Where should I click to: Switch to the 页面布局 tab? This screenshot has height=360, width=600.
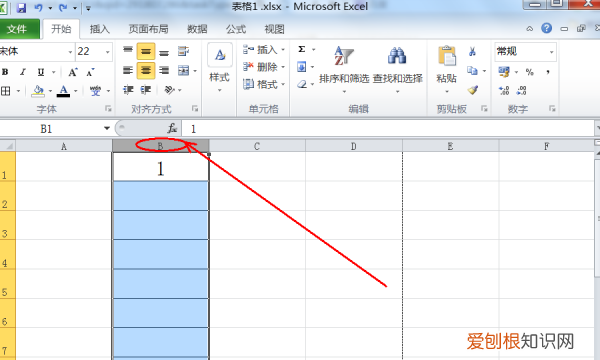[x=148, y=29]
